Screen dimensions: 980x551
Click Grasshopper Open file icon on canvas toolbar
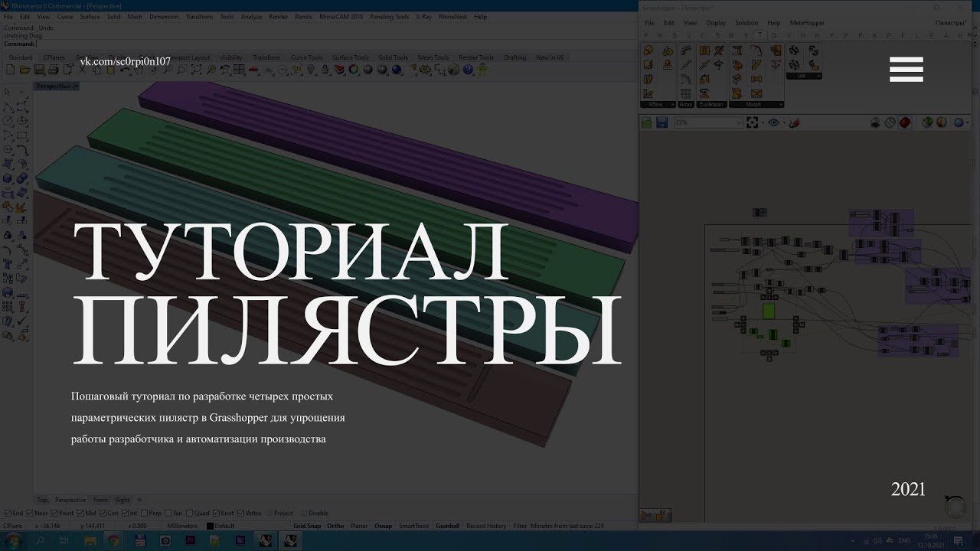coord(646,122)
